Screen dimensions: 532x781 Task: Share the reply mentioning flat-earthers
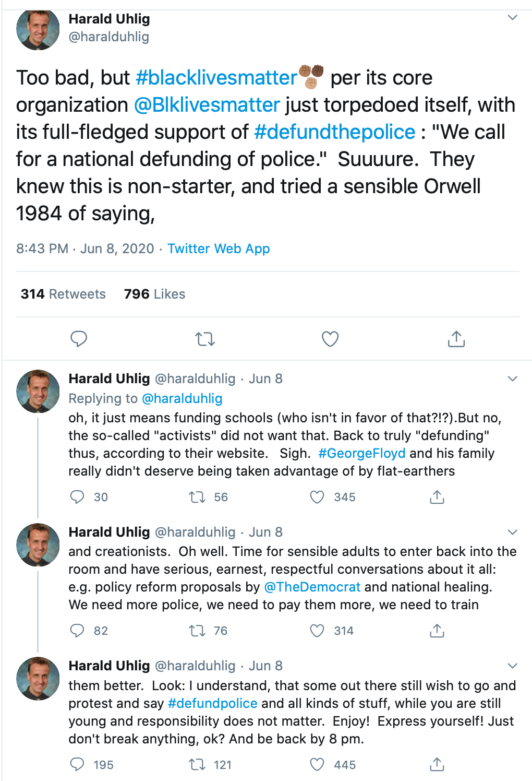pos(437,497)
